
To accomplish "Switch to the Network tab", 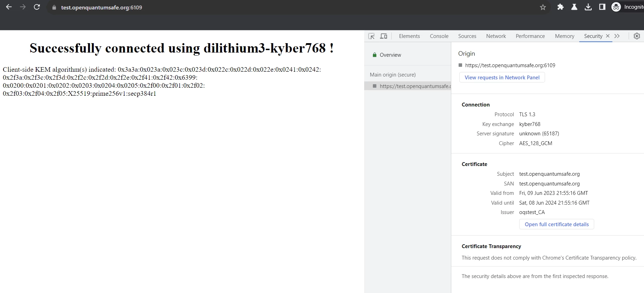I will point(496,36).
